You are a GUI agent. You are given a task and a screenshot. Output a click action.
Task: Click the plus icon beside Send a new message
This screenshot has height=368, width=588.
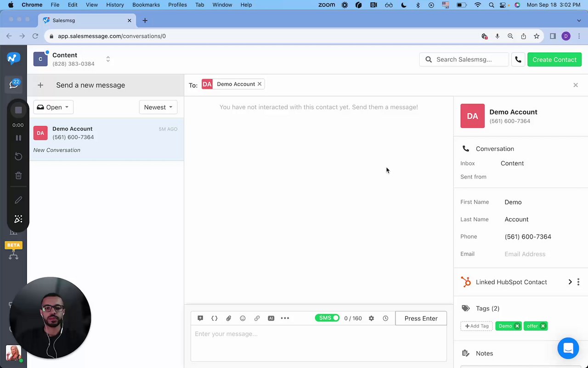click(40, 85)
